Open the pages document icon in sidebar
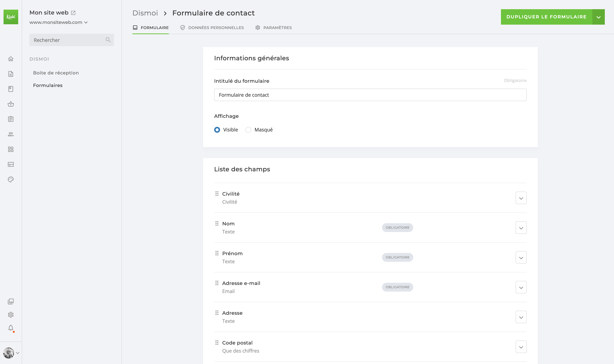This screenshot has width=614, height=364. 10,74
